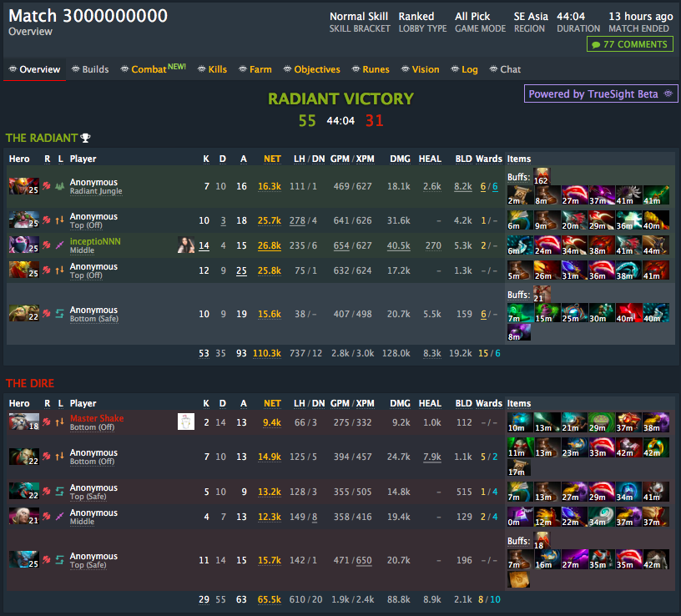Click the Dire table GPM / XPM column header
Screen dimensions: 681x616
[352, 403]
